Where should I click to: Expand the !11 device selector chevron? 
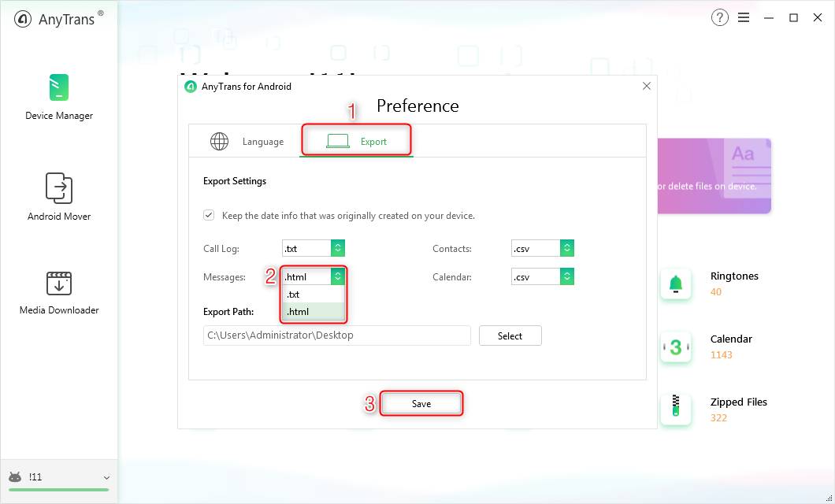(x=106, y=478)
